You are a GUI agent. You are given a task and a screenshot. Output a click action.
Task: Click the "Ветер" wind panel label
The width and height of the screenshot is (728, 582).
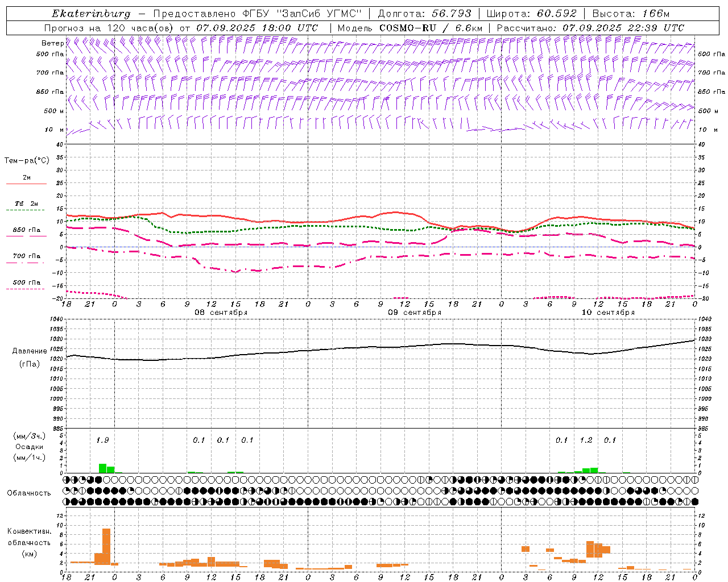tap(52, 43)
